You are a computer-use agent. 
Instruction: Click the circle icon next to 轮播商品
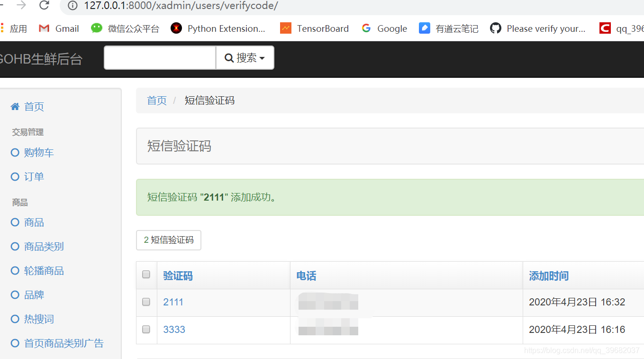coord(15,270)
